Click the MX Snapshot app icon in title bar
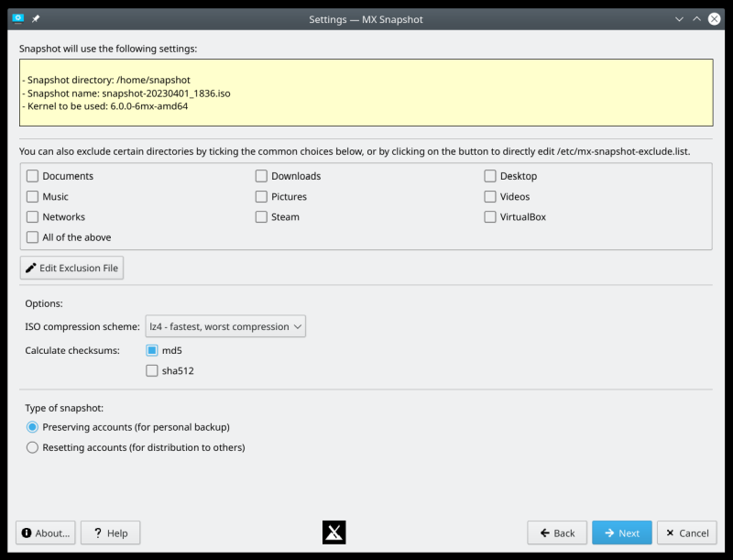 (x=17, y=18)
